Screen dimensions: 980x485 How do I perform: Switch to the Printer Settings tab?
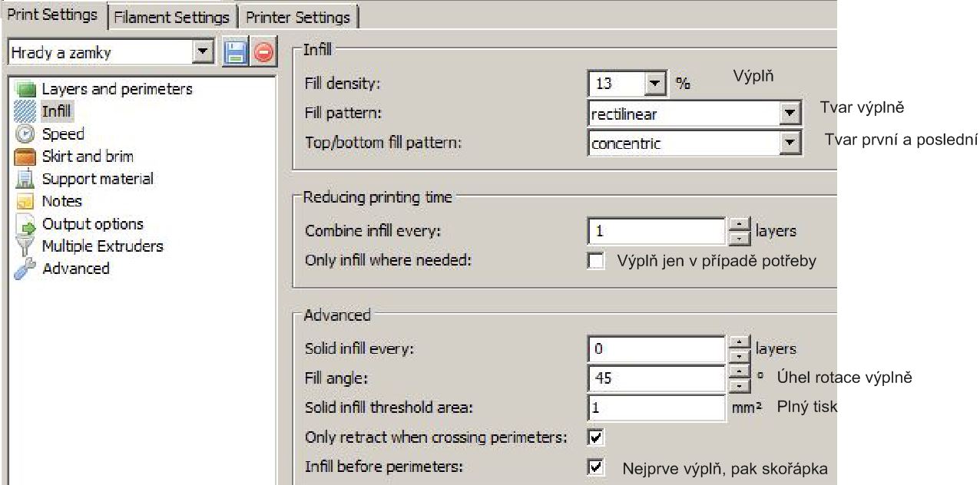click(297, 17)
